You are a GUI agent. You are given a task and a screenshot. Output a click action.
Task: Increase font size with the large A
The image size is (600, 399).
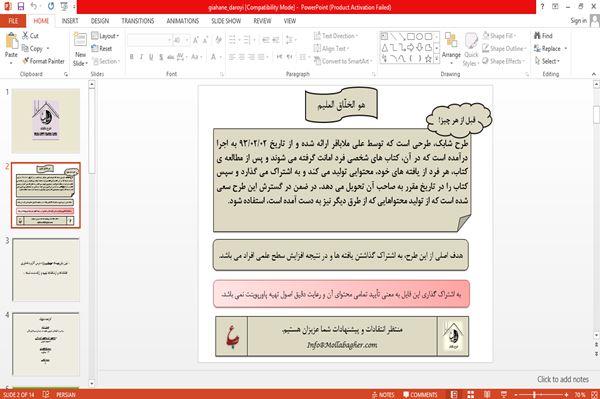pos(196,40)
